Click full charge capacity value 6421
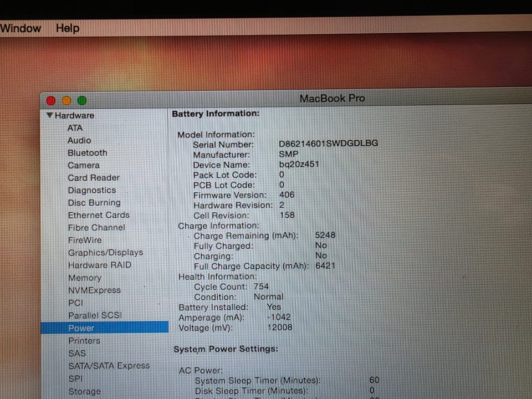 325,265
